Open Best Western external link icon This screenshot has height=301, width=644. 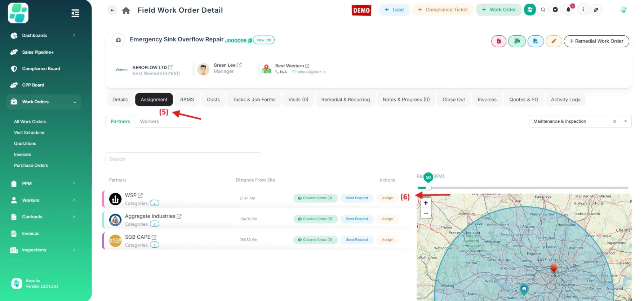point(307,66)
